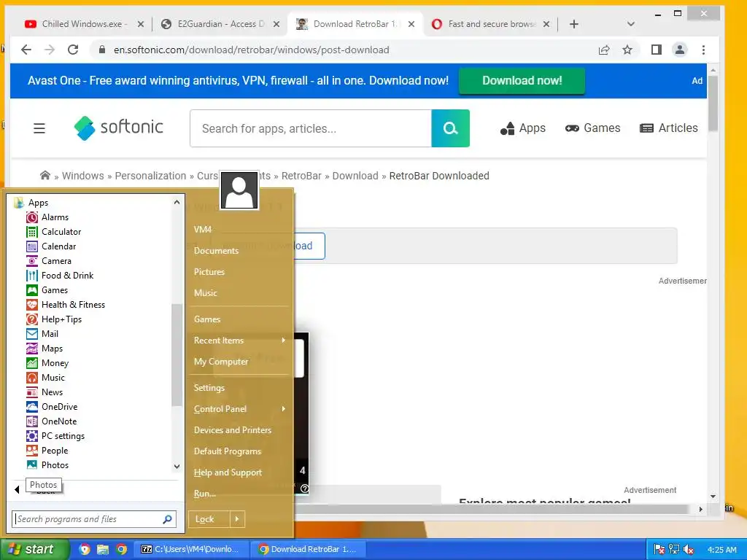Open the Mail app

[49, 334]
